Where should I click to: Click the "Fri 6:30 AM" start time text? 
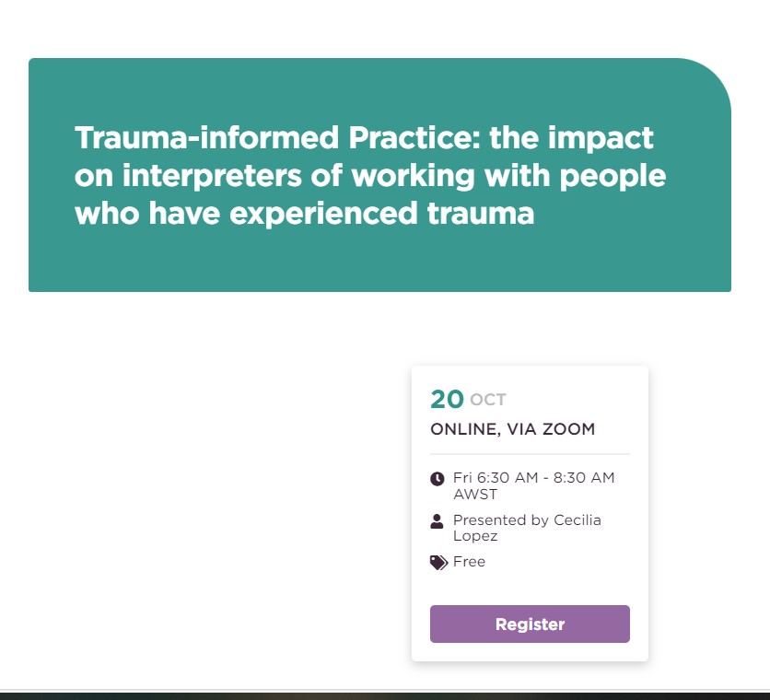496,477
